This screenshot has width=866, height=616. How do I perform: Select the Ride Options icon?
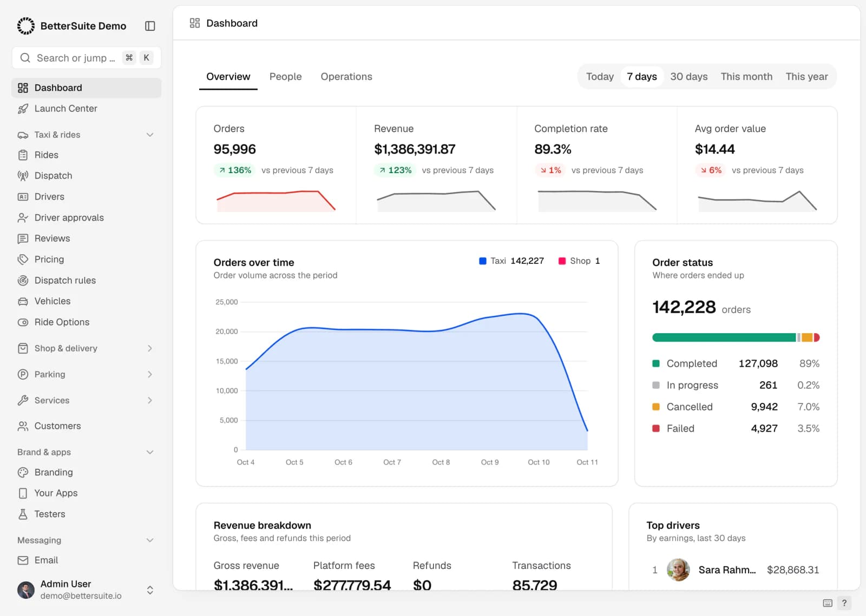pos(23,322)
